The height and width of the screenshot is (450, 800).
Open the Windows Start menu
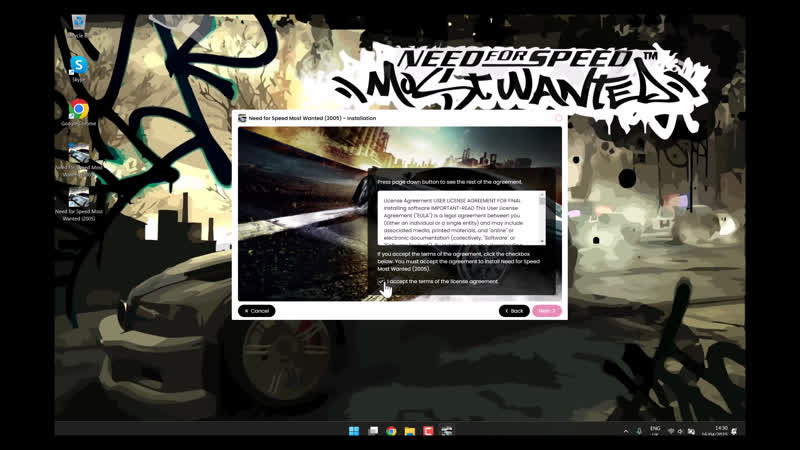click(x=354, y=431)
